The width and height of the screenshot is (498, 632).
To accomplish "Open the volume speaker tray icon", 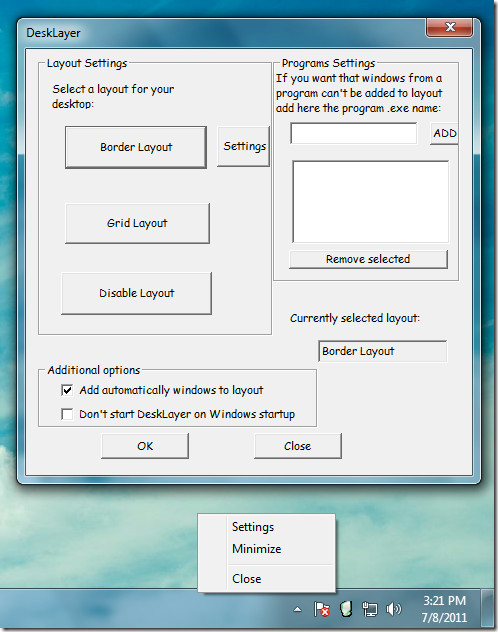I will pos(394,609).
